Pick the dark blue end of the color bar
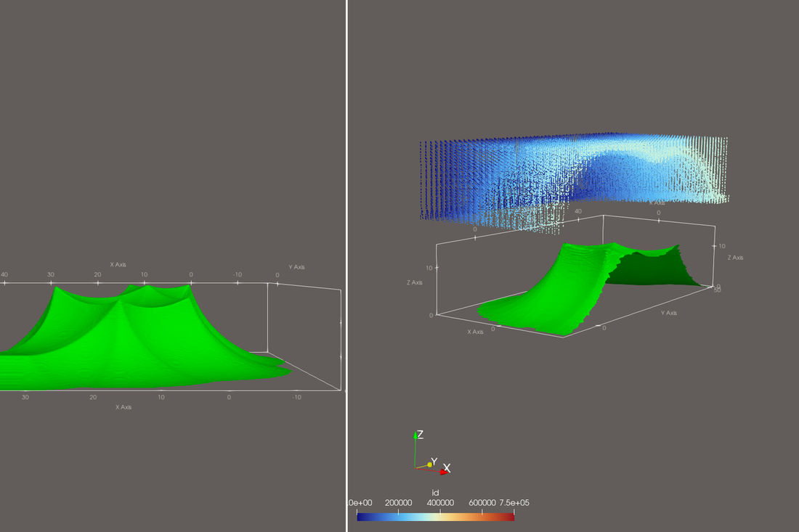This screenshot has width=799, height=532. (x=361, y=517)
